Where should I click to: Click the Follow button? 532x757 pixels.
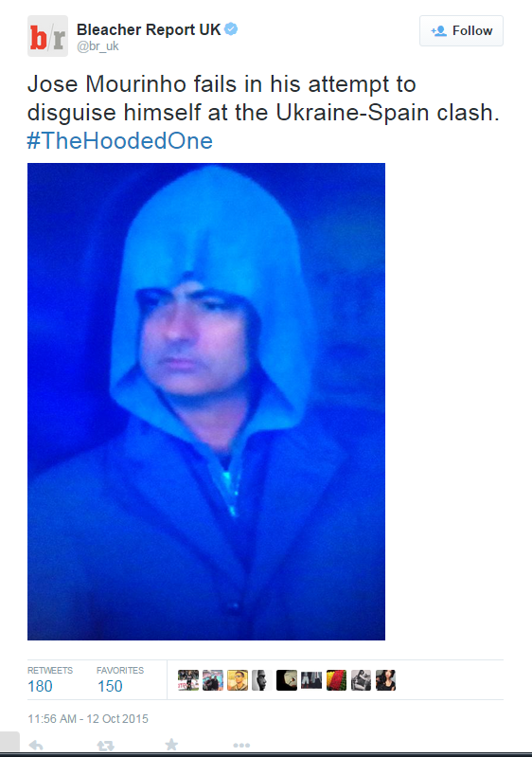coord(461,31)
